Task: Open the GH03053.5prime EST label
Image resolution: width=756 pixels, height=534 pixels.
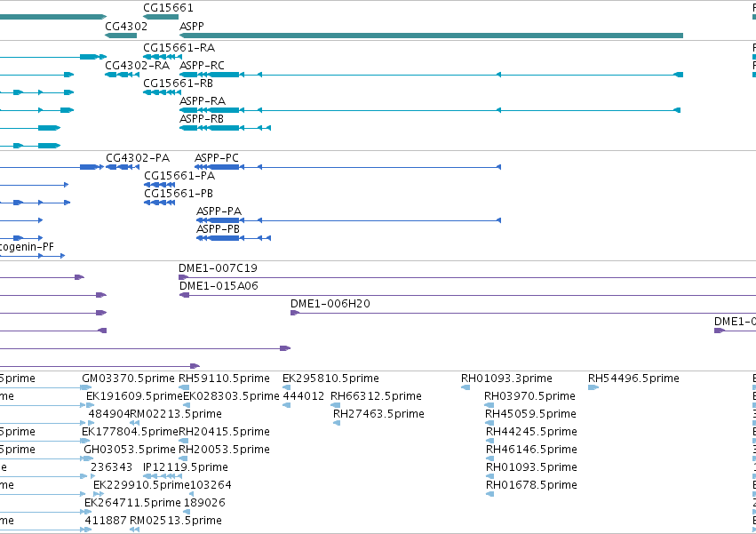Action: click(x=130, y=450)
